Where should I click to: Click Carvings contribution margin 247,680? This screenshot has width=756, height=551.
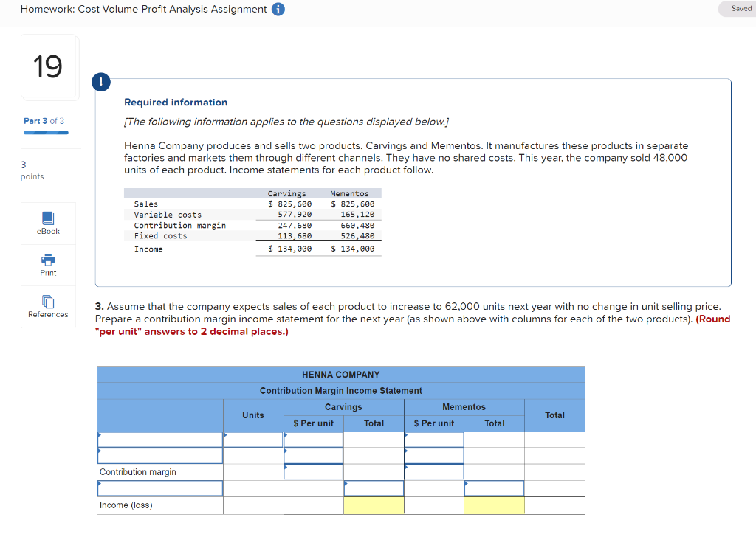point(295,225)
